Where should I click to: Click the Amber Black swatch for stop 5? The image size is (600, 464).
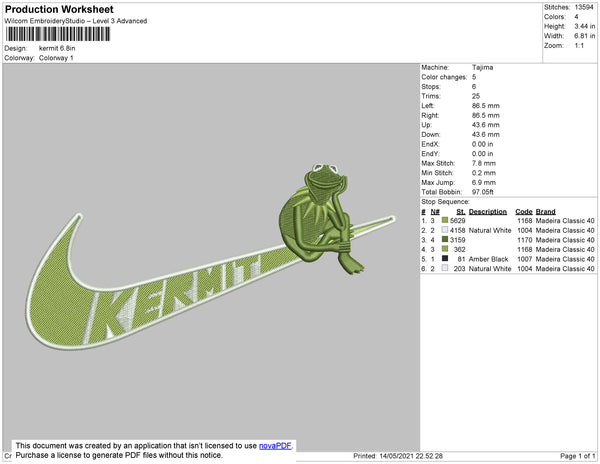(445, 259)
